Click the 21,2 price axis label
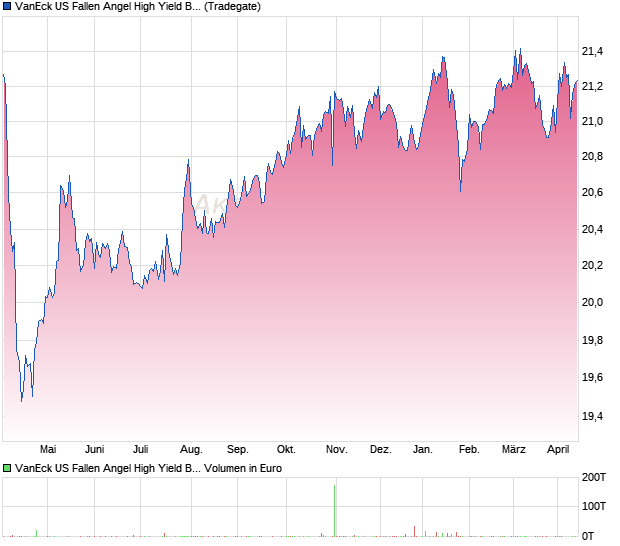Viewport: 620px width, 546px height. click(x=592, y=86)
